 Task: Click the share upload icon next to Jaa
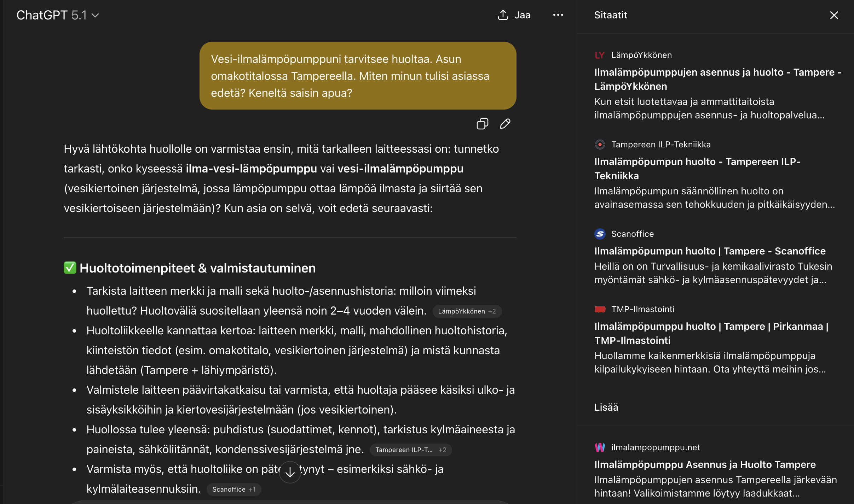503,15
